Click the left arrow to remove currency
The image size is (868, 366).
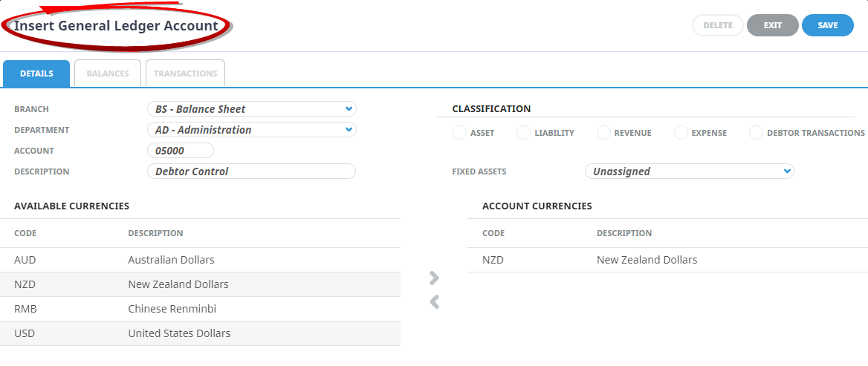point(434,301)
